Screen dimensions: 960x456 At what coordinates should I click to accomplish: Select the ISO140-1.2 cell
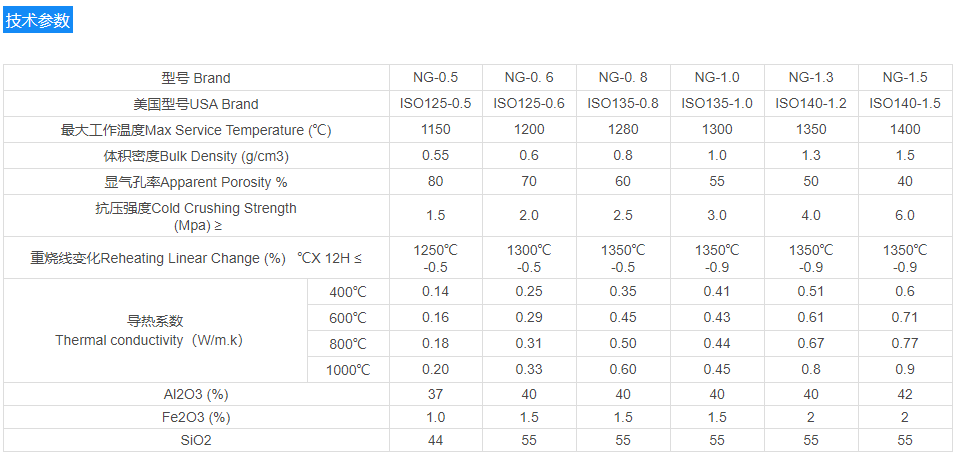coord(811,104)
